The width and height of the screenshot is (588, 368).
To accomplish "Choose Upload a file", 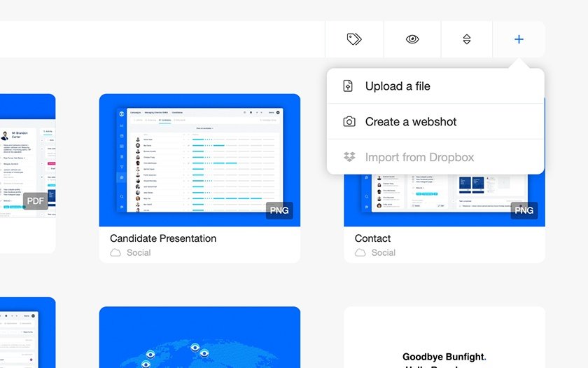I will click(x=435, y=86).
